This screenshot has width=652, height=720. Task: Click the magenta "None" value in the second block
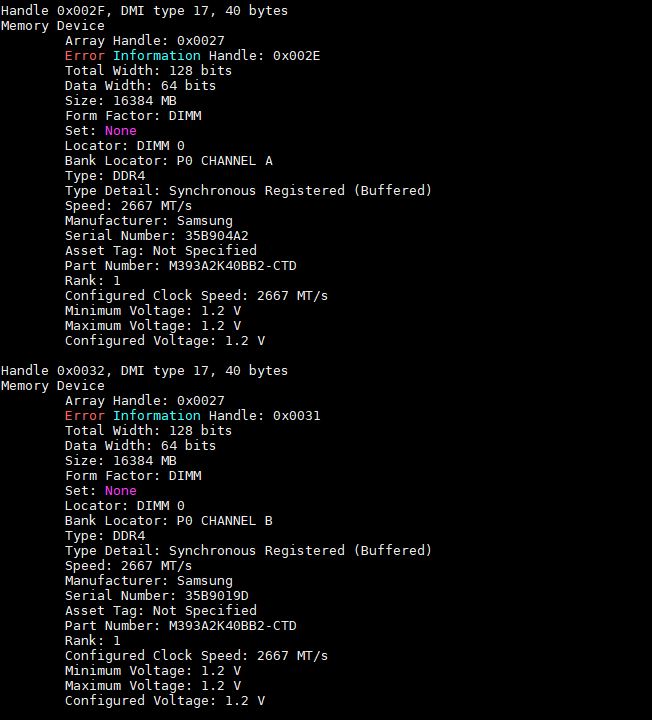[120, 491]
